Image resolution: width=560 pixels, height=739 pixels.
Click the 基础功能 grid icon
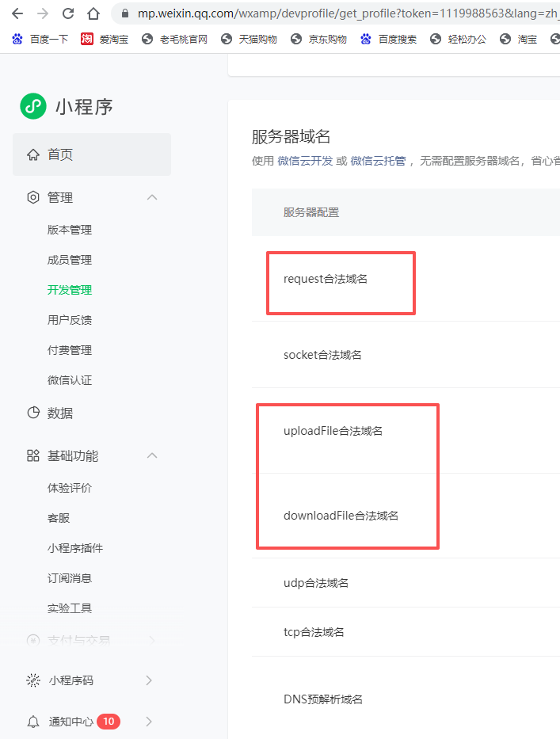(x=32, y=455)
